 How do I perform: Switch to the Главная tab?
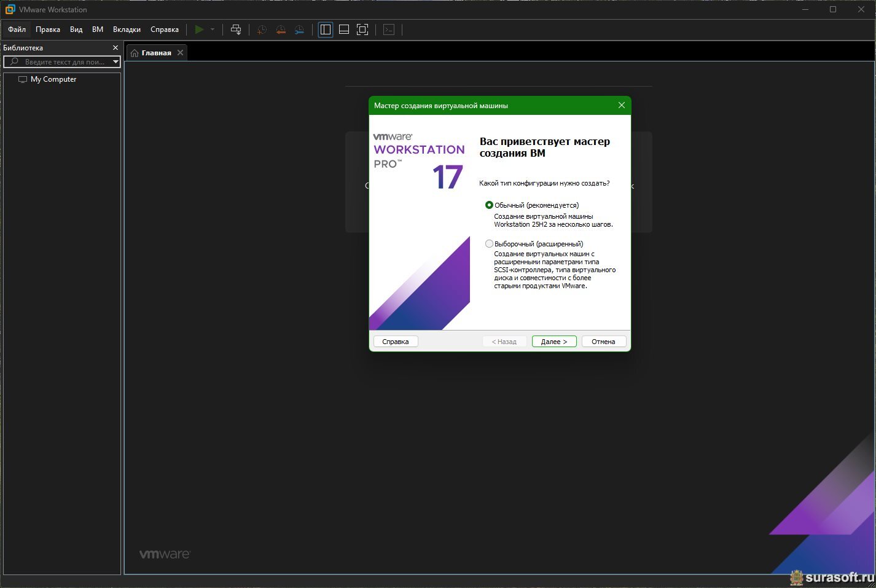click(156, 53)
